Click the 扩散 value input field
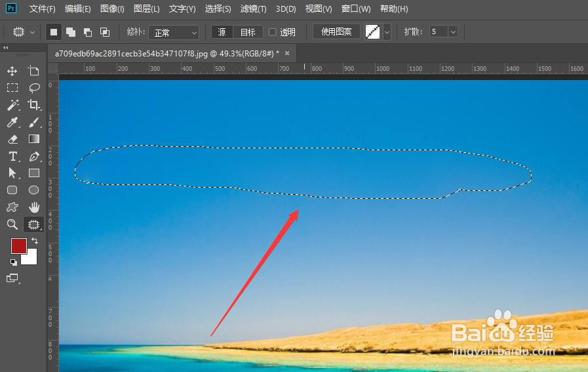 point(439,32)
